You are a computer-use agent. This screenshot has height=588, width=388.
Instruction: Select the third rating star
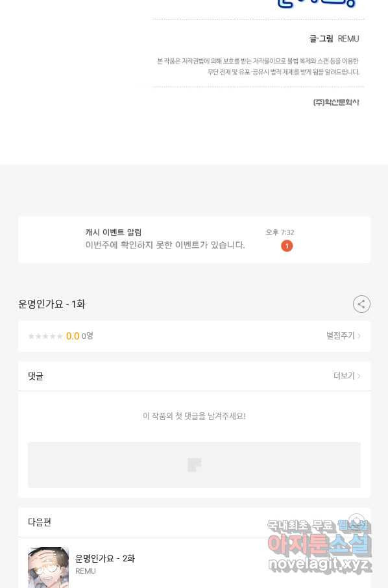(45, 336)
